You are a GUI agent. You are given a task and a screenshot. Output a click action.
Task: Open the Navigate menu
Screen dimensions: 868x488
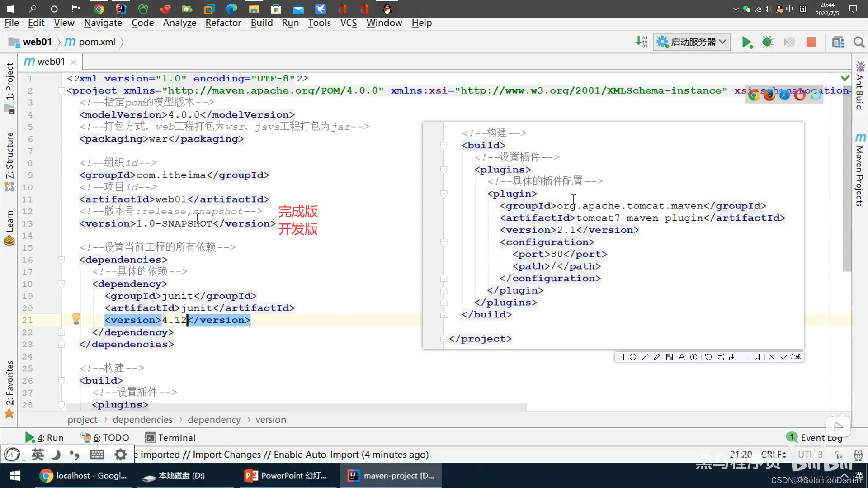(x=103, y=23)
